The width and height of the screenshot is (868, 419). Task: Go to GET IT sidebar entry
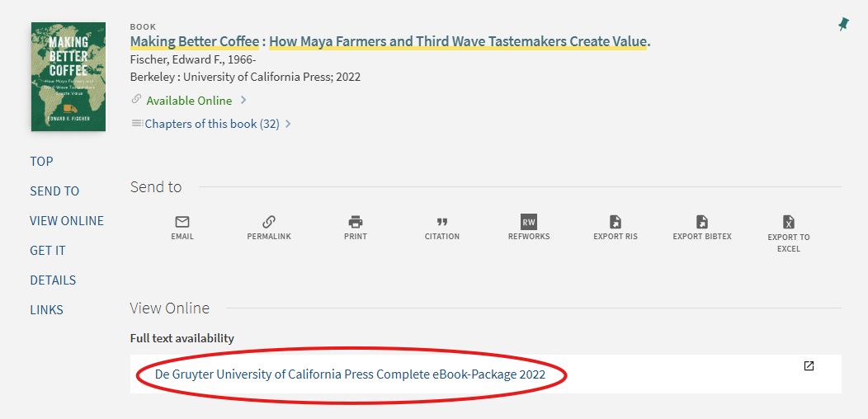(x=48, y=251)
